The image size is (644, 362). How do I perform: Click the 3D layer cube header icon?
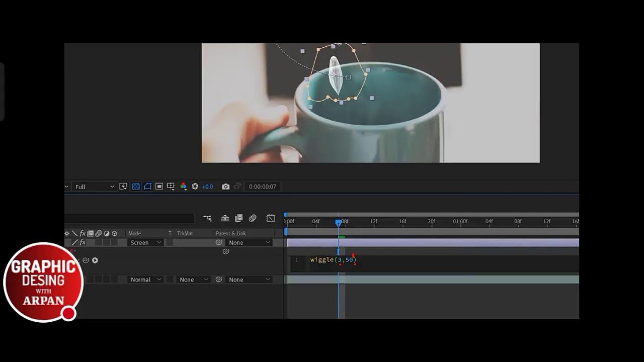click(x=114, y=233)
